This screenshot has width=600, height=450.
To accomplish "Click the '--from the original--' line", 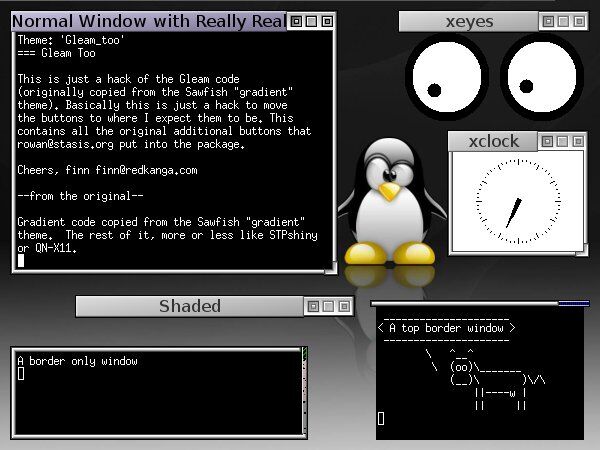I will click(x=80, y=196).
